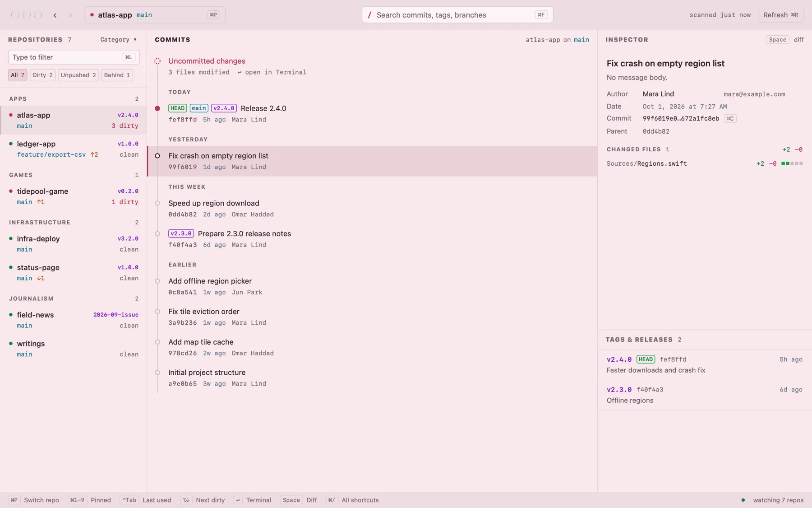Click open in Terminal link

pos(272,72)
